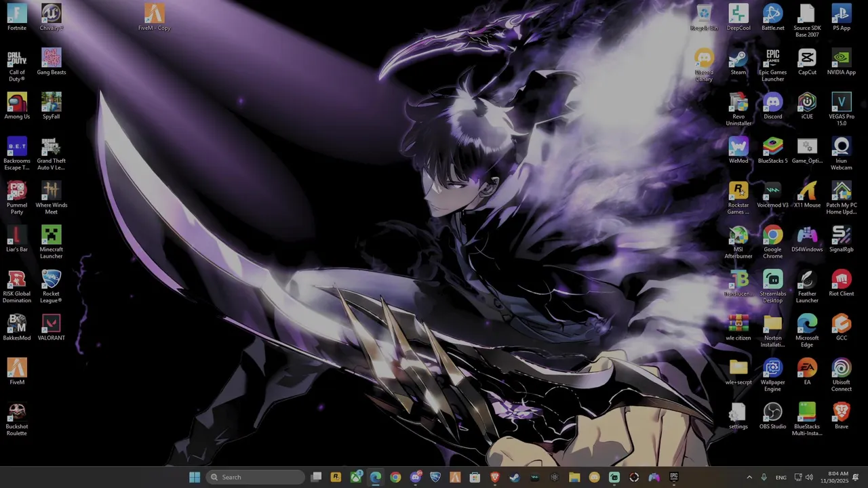
Task: Select the X11 Mouse shortcut
Action: [x=807, y=195]
